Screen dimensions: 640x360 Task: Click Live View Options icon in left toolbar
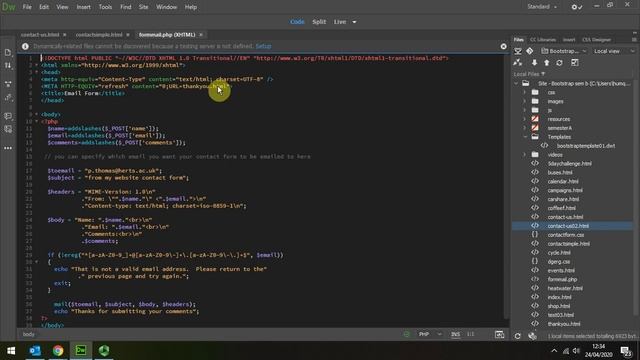pyautogui.click(x=8, y=84)
